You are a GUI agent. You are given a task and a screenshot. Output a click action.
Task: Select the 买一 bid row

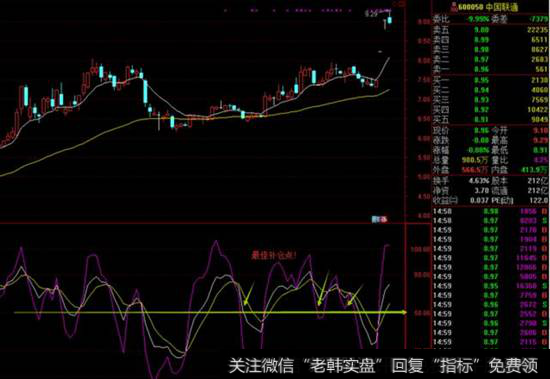(x=490, y=80)
